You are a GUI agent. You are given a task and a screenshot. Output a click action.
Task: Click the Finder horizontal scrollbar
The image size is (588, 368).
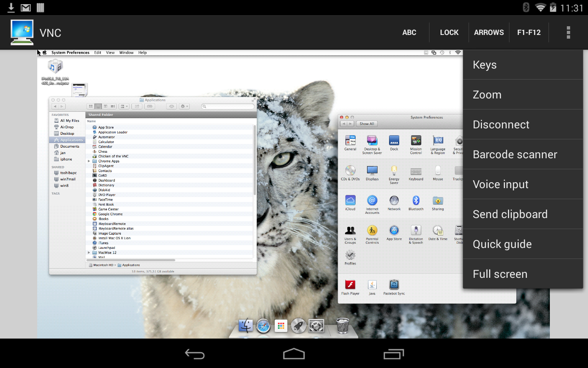click(131, 260)
